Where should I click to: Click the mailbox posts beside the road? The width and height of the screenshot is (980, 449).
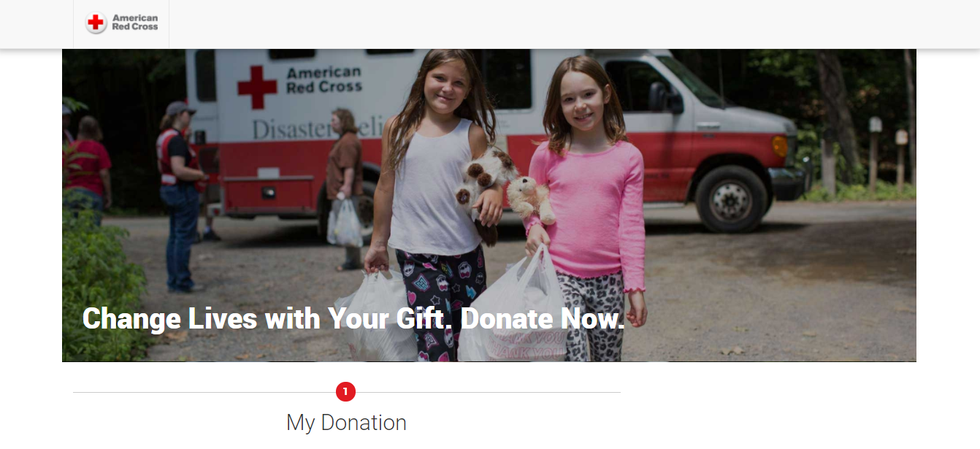(x=887, y=153)
